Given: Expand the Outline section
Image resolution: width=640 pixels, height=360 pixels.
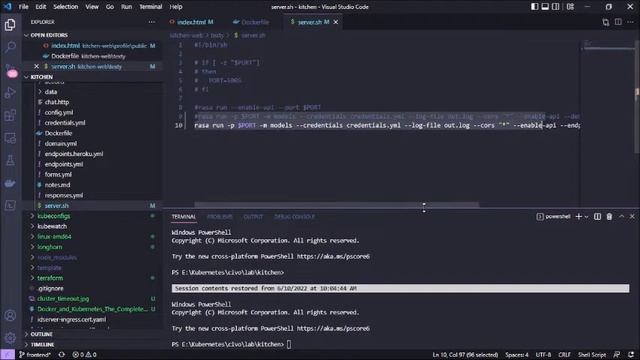Looking at the screenshot, I should point(93,334).
